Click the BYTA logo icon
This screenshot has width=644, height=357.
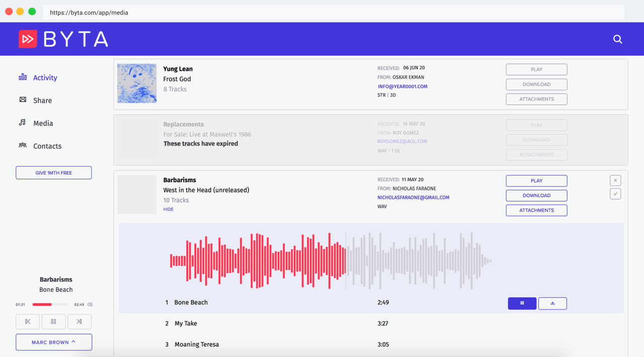(x=28, y=39)
